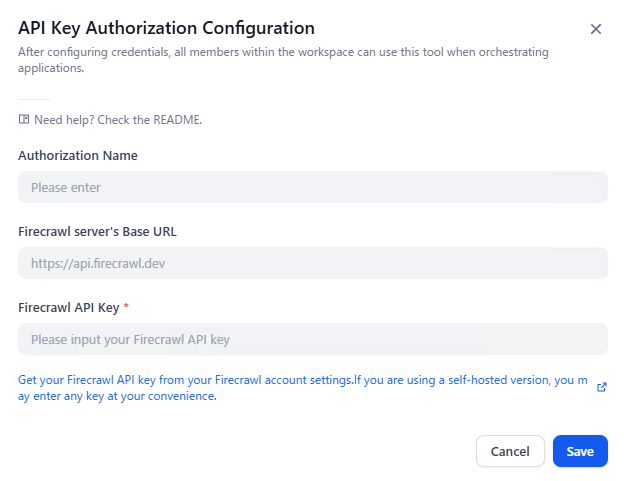Viewport: 624px width, 481px height.
Task: Click the 'Firecrawl server's Base URL' label
Action: click(x=98, y=231)
